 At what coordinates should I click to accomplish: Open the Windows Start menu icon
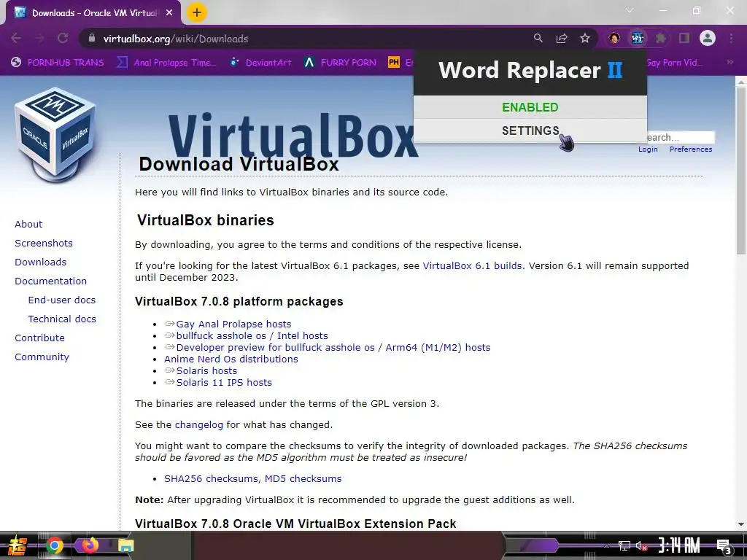[x=17, y=545]
